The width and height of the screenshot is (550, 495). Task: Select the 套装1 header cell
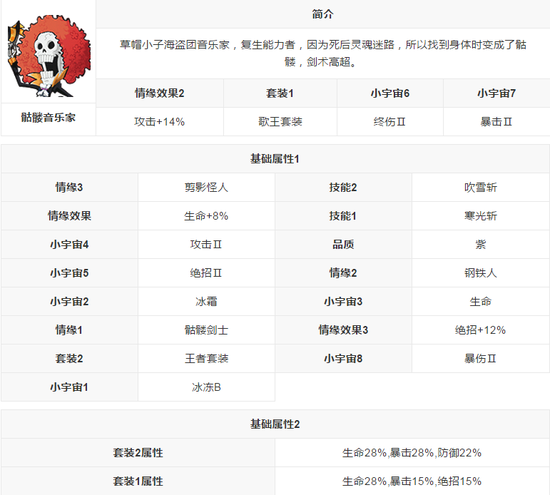click(280, 93)
